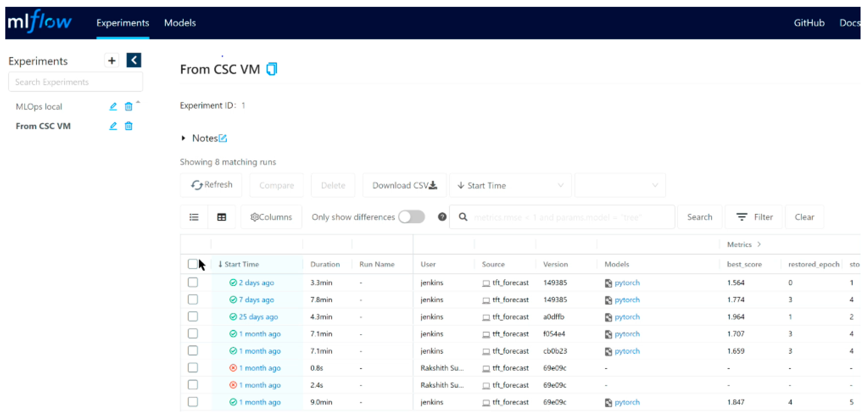Image resolution: width=868 pixels, height=419 pixels.
Task: Click the edit pencil for MLOps local
Action: [113, 107]
